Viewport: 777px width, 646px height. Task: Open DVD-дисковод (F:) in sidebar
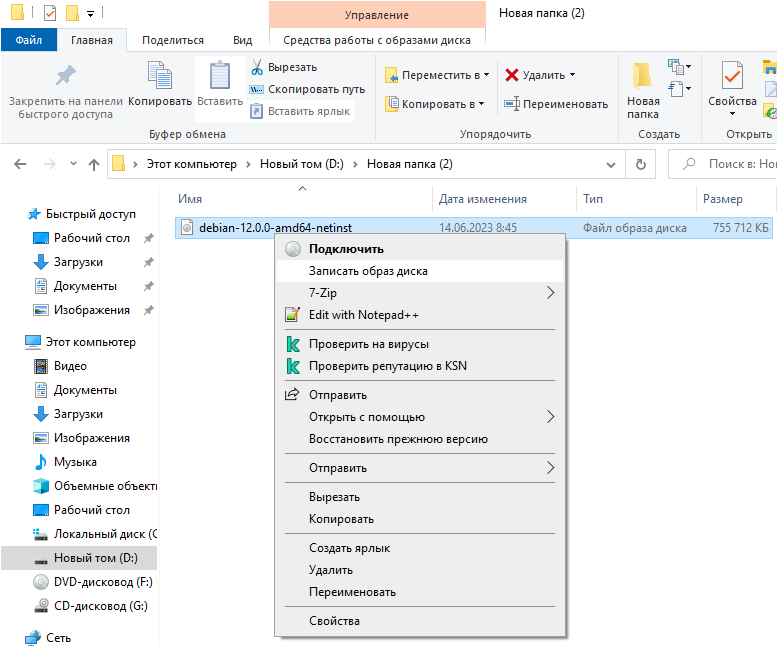93,582
